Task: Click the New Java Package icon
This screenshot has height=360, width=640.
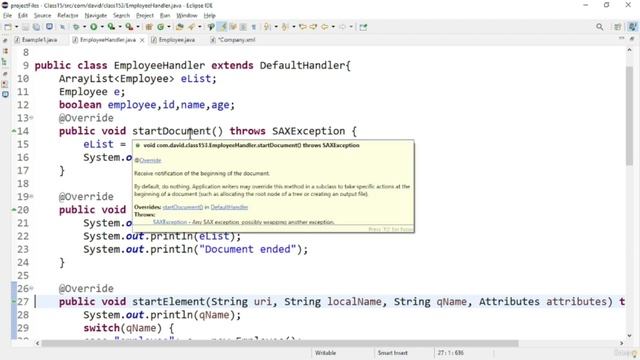Action: click(149, 27)
